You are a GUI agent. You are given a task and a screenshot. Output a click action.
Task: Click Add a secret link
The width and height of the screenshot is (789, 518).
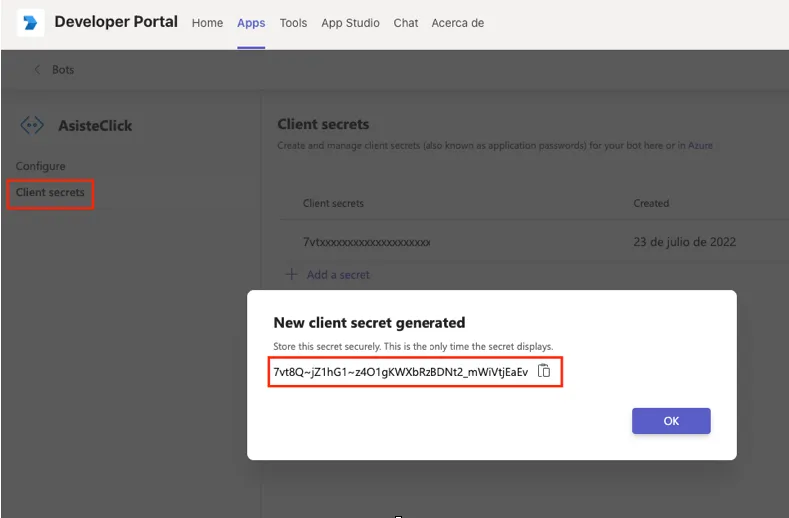(338, 275)
